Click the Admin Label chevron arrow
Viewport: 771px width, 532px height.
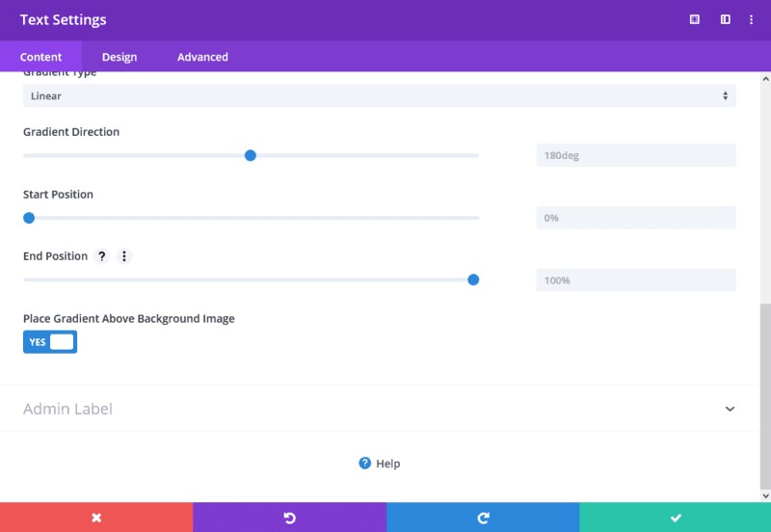click(x=730, y=409)
